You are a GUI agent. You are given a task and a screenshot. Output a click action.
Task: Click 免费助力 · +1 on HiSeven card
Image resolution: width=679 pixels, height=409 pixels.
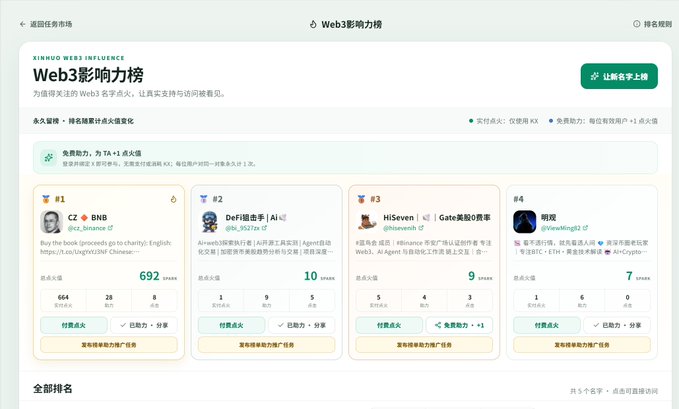[x=459, y=325]
